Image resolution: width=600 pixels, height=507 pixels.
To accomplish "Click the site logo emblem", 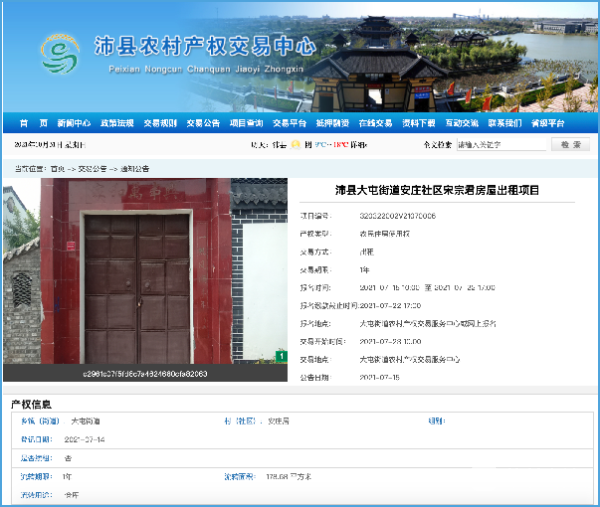I will point(60,54).
